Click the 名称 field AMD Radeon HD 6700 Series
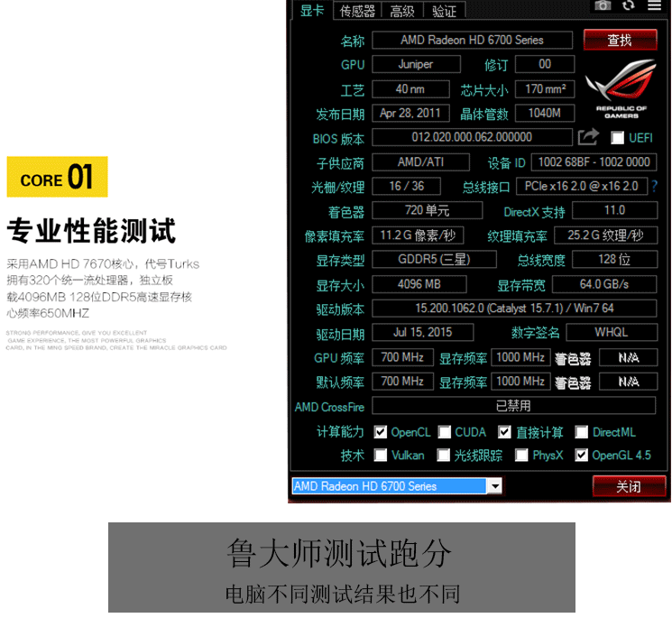 point(473,40)
